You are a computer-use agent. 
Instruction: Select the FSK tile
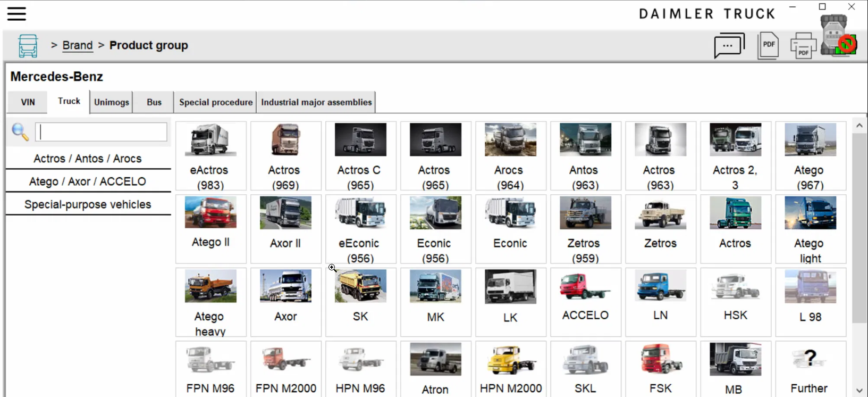pyautogui.click(x=661, y=369)
